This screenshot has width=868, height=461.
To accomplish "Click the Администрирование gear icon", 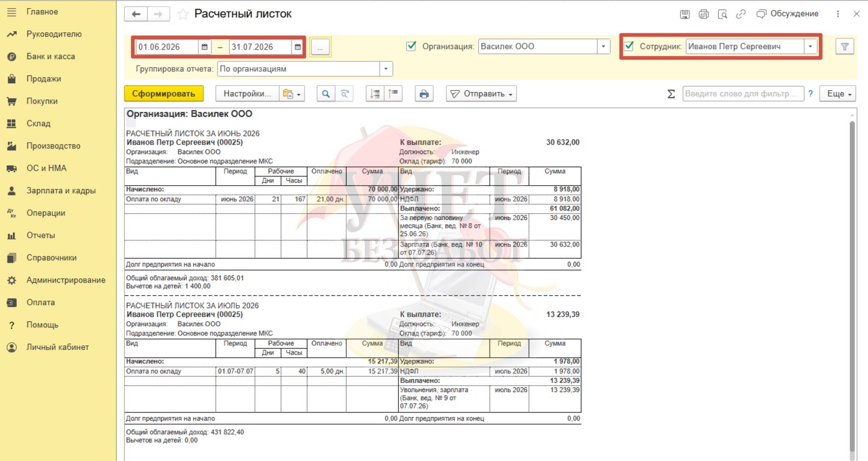I will click(x=11, y=280).
